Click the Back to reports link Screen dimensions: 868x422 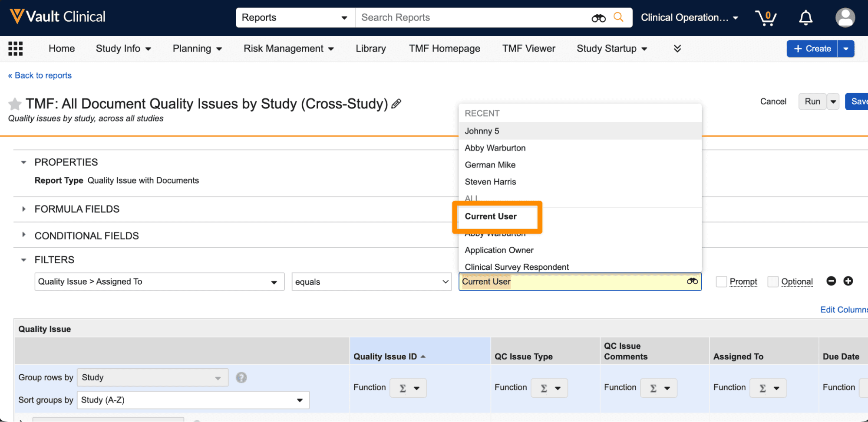[40, 75]
